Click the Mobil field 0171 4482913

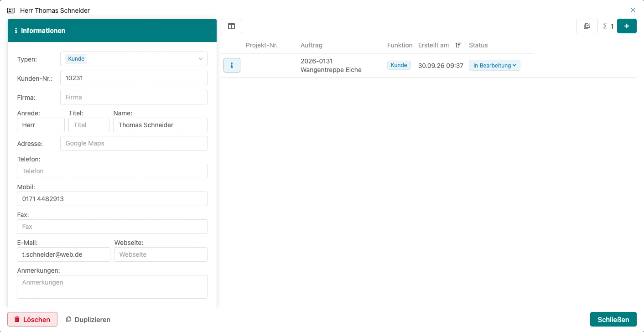pyautogui.click(x=112, y=199)
